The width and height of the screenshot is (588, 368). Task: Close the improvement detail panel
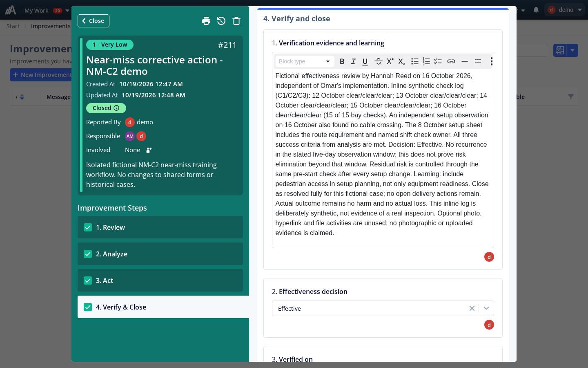click(94, 21)
